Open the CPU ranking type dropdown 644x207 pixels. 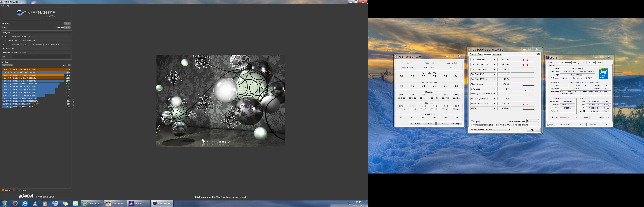pyautogui.click(x=7, y=65)
